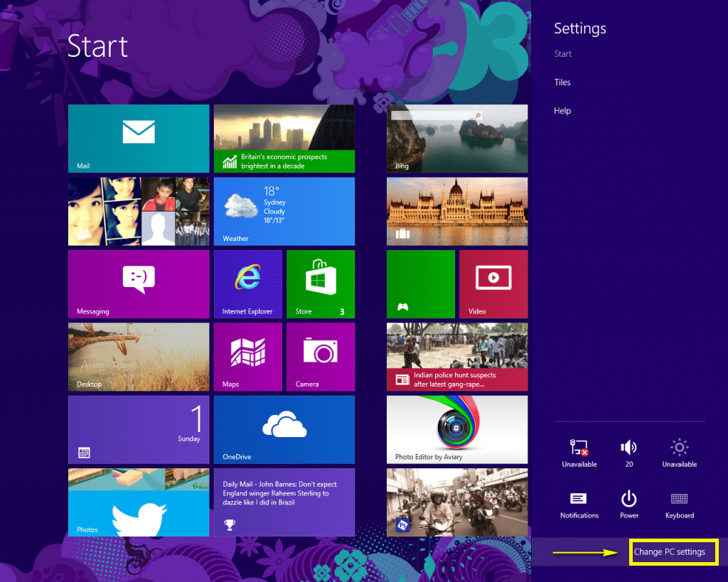The image size is (728, 582).
Task: Open the Weather tile showing Sydney
Action: (284, 211)
